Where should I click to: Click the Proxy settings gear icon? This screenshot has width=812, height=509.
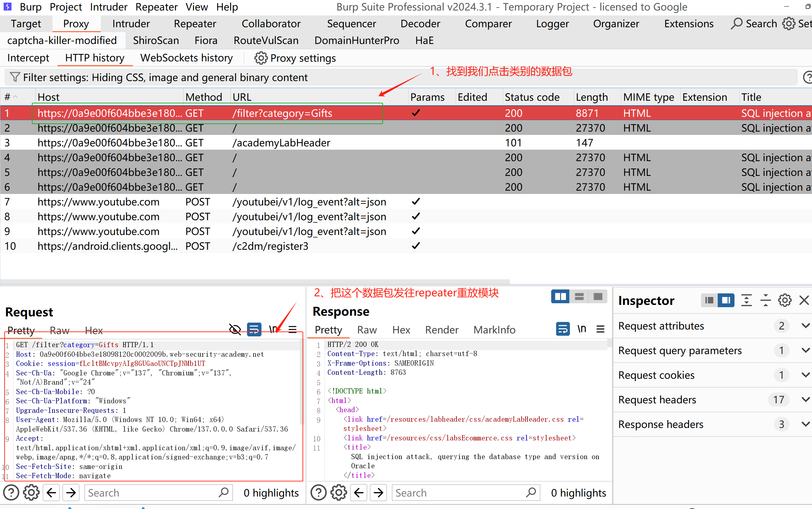260,58
